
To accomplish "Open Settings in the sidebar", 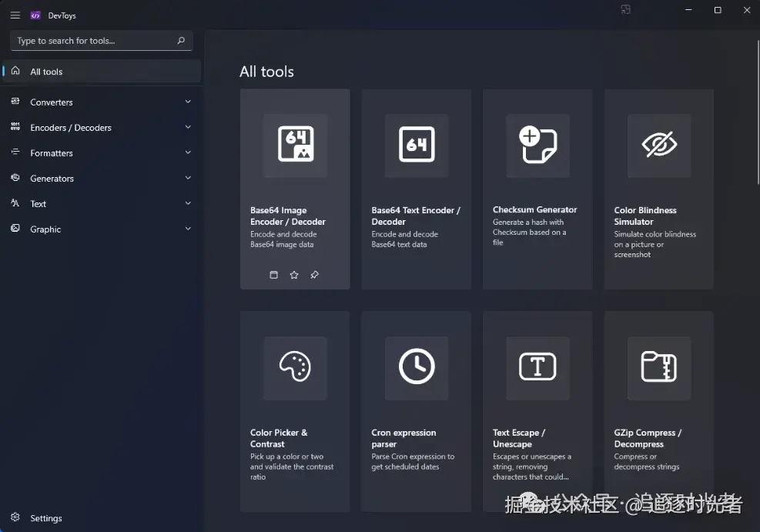I will 102,518.
